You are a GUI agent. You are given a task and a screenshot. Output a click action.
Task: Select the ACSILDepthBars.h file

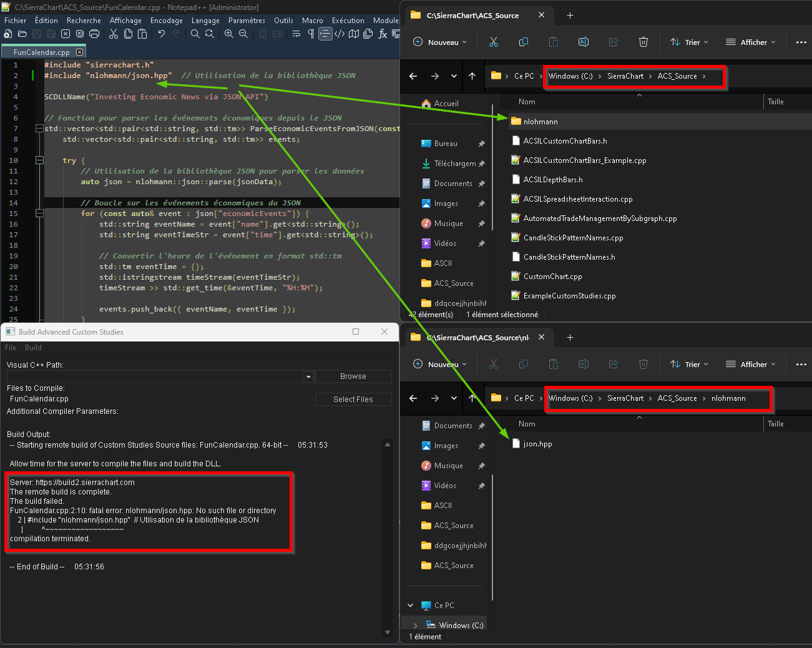click(x=553, y=180)
